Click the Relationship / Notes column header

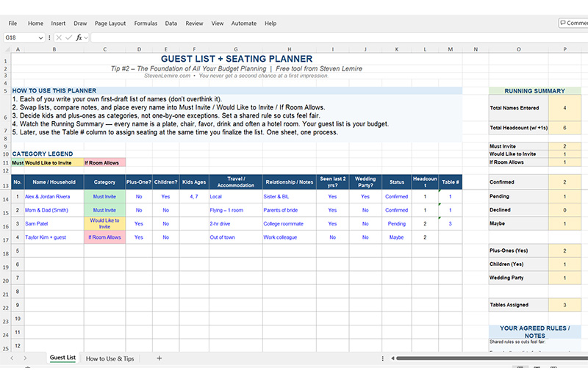coord(290,181)
